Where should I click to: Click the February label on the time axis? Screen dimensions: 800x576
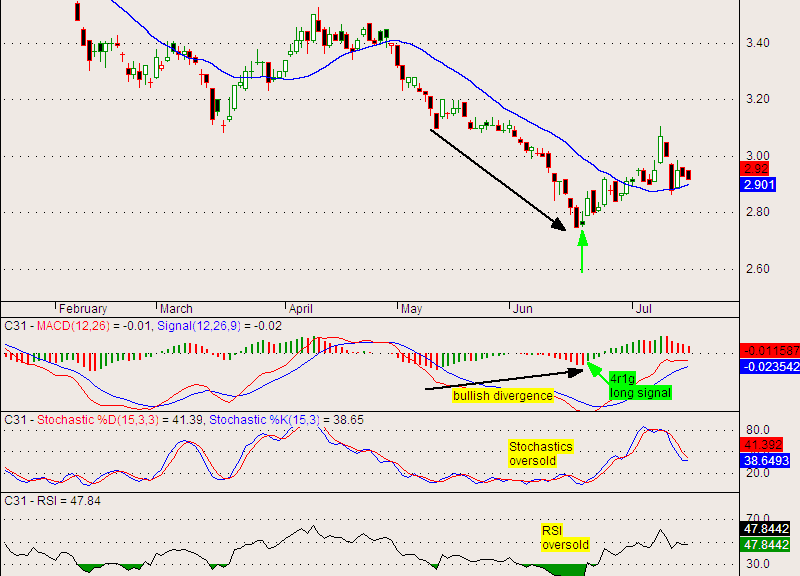(x=83, y=308)
